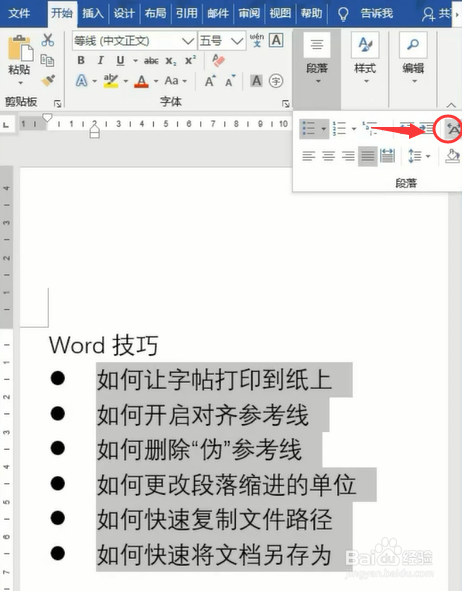This screenshot has width=462, height=591.
Task: Toggle strikethrough abc formatting
Action: [x=151, y=61]
